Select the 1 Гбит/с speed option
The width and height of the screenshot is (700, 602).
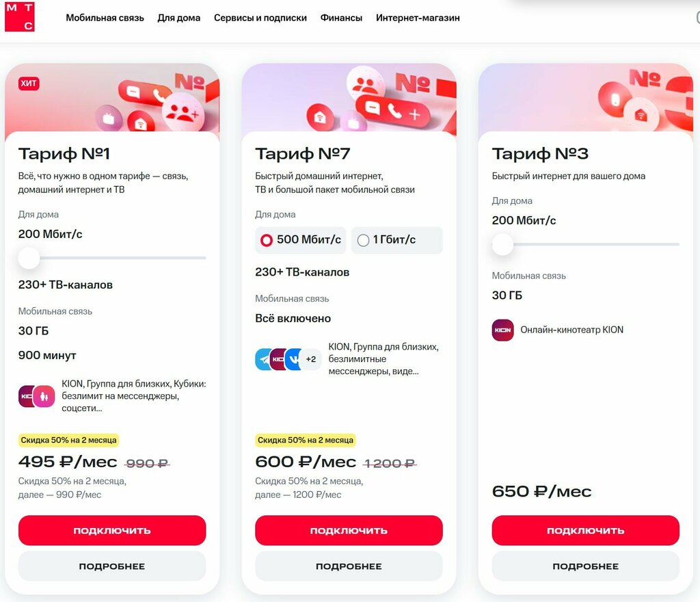(396, 240)
